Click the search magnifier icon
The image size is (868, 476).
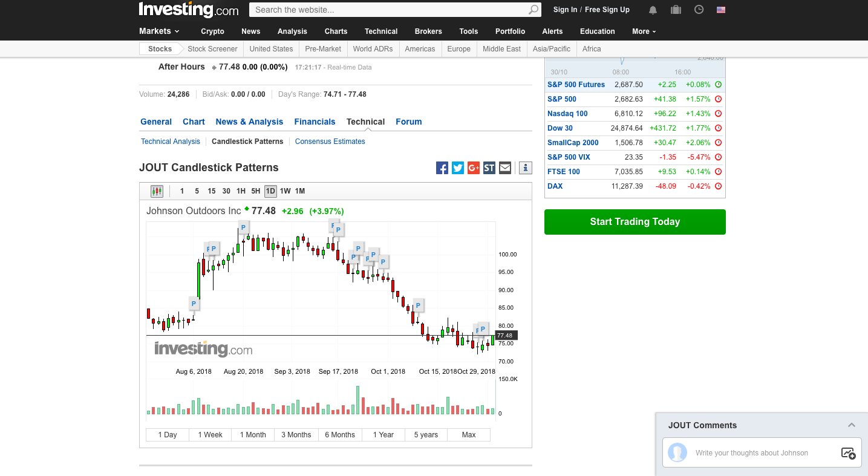click(533, 10)
